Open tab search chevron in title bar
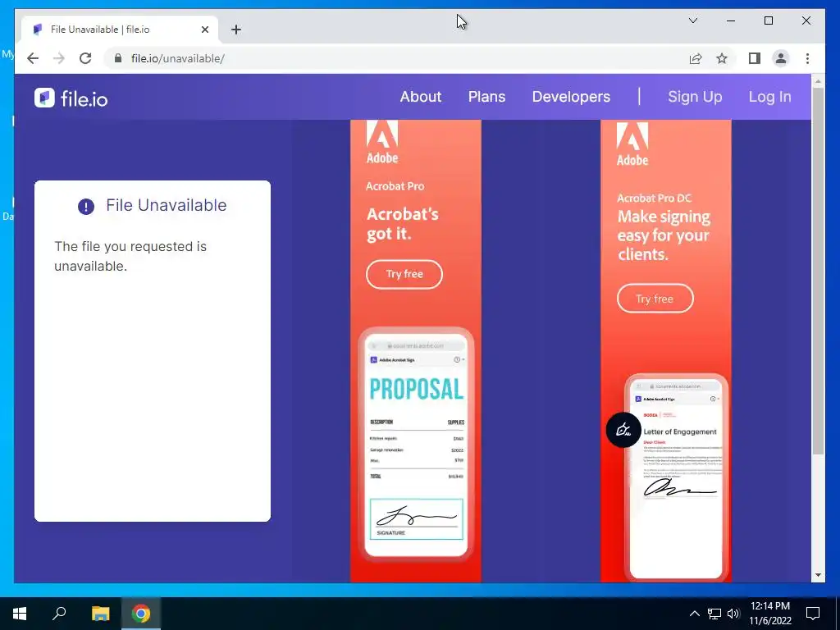The image size is (840, 630). coord(692,21)
